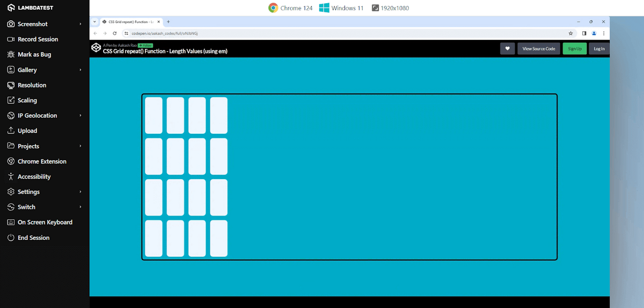The width and height of the screenshot is (644, 308).
Task: Expand the Gallery submenu arrow
Action: 80,70
